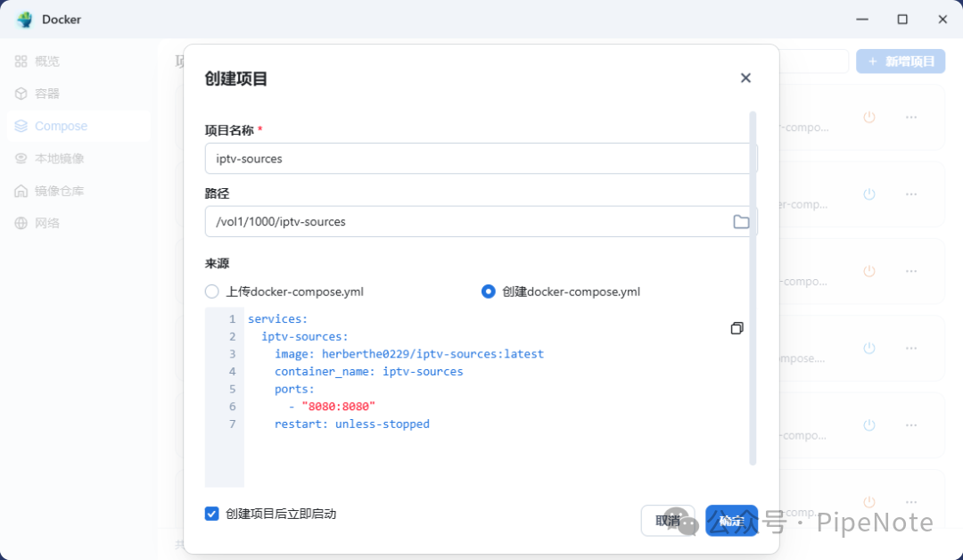Toggle 创建项目后立即启动 checkbox
This screenshot has width=963, height=560.
(212, 514)
